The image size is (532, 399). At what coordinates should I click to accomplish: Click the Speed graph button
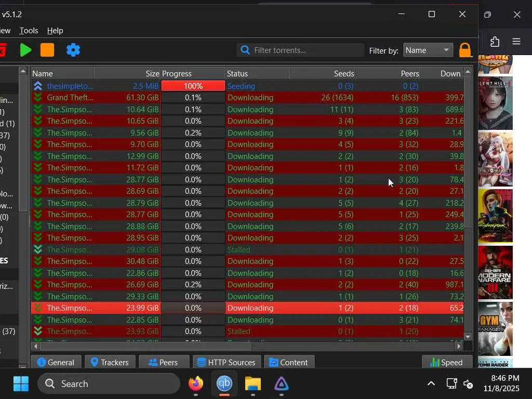447,362
